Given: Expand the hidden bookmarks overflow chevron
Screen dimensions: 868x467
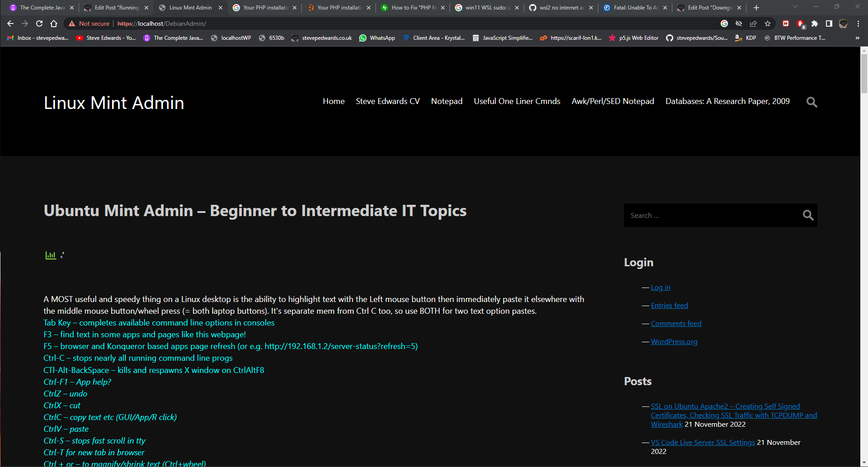Looking at the screenshot, I should pyautogui.click(x=857, y=38).
